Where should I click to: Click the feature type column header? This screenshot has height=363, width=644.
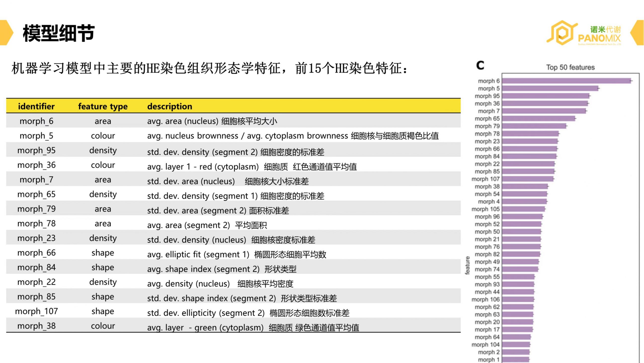coord(103,106)
